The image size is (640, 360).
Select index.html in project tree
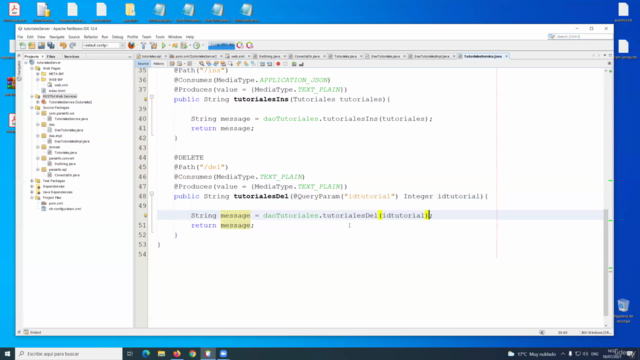pos(57,91)
